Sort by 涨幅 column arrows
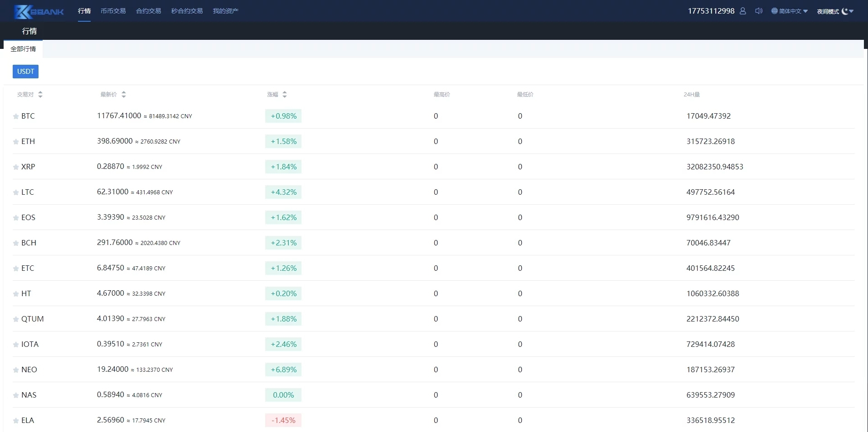 click(x=285, y=95)
